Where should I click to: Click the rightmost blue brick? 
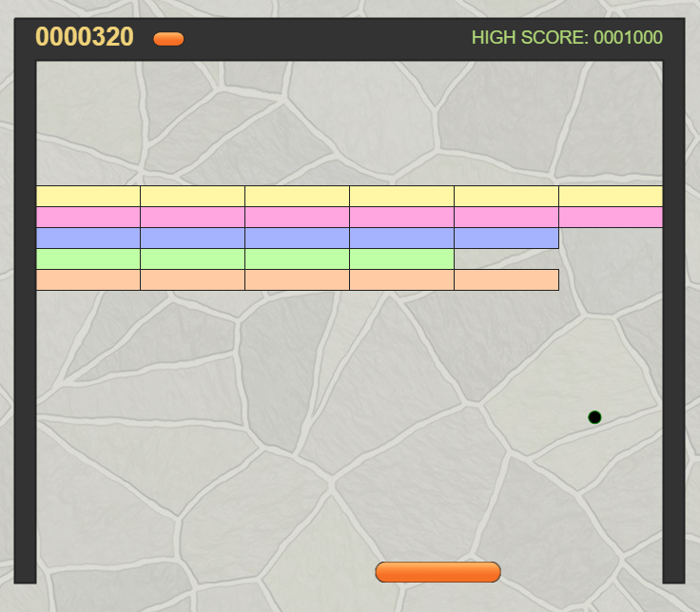click(506, 239)
